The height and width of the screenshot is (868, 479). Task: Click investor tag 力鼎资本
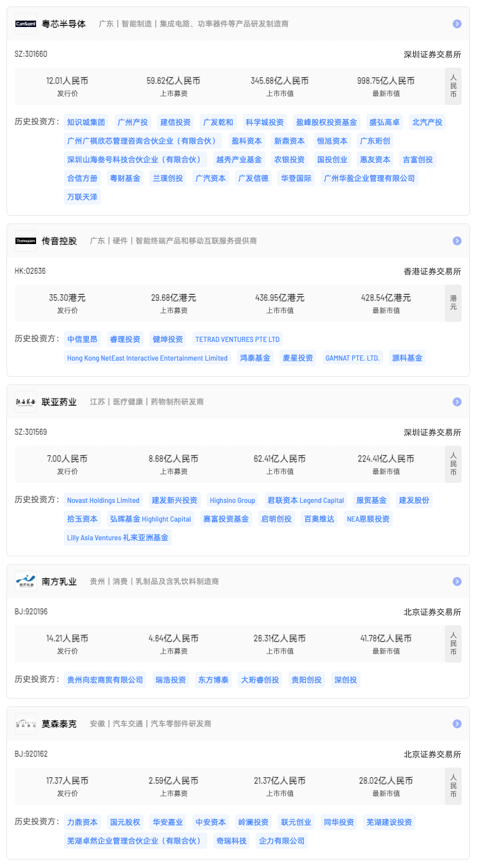tap(82, 822)
